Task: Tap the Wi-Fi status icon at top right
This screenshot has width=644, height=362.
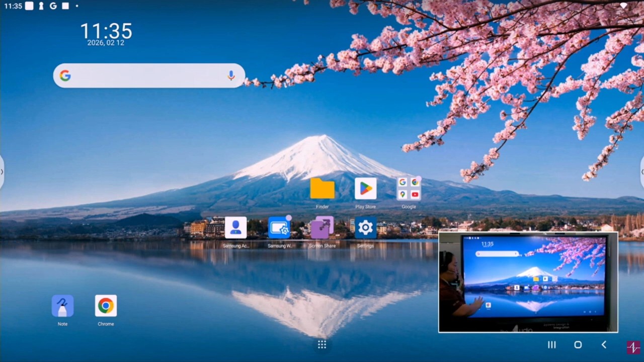Action: [x=623, y=6]
